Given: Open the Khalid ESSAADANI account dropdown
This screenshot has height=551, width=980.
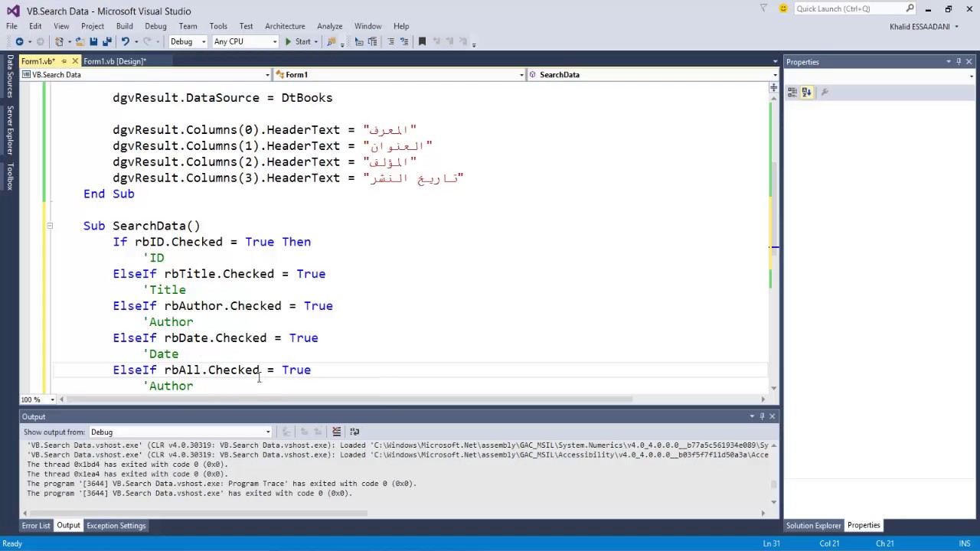Looking at the screenshot, I should 924,26.
